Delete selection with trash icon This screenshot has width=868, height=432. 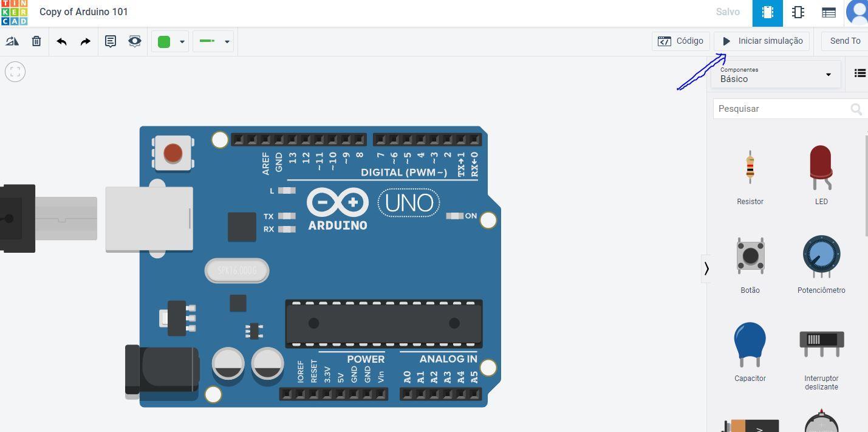click(x=36, y=41)
